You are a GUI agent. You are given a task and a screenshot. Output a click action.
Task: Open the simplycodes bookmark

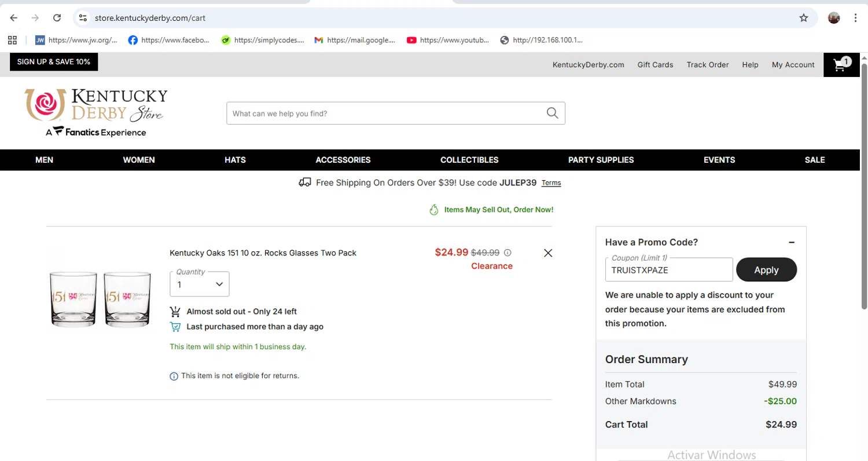point(262,40)
